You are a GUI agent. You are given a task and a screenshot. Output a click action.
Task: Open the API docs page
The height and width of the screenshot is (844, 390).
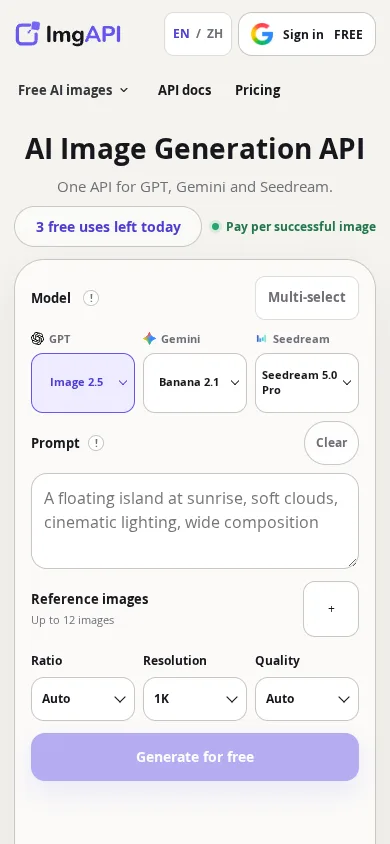(185, 90)
